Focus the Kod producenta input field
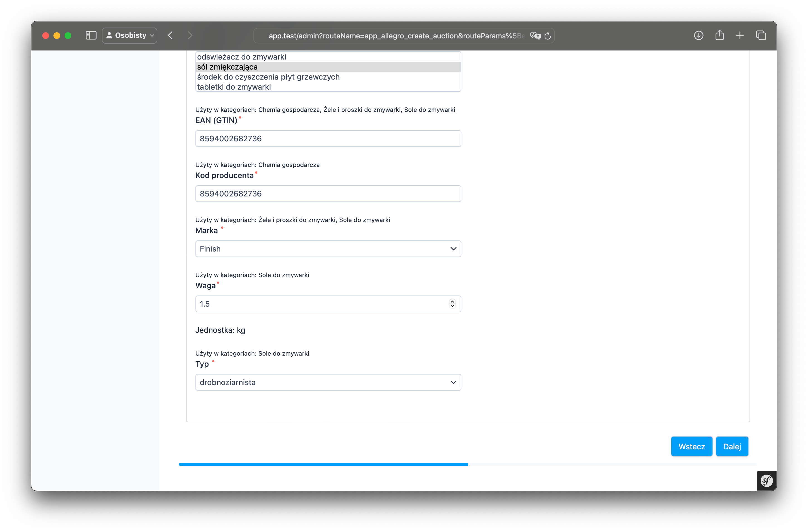The image size is (808, 532). point(328,193)
